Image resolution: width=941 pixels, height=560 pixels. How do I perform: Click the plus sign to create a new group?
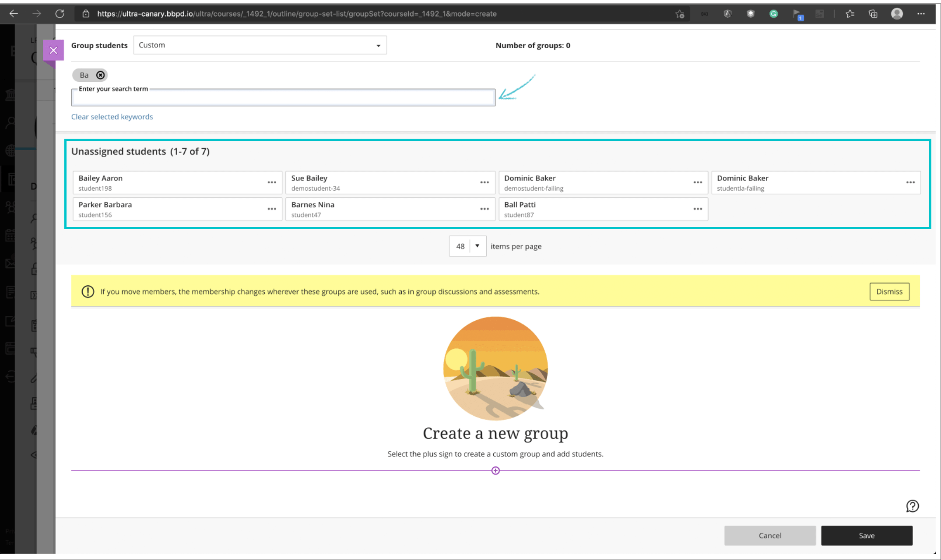point(495,471)
